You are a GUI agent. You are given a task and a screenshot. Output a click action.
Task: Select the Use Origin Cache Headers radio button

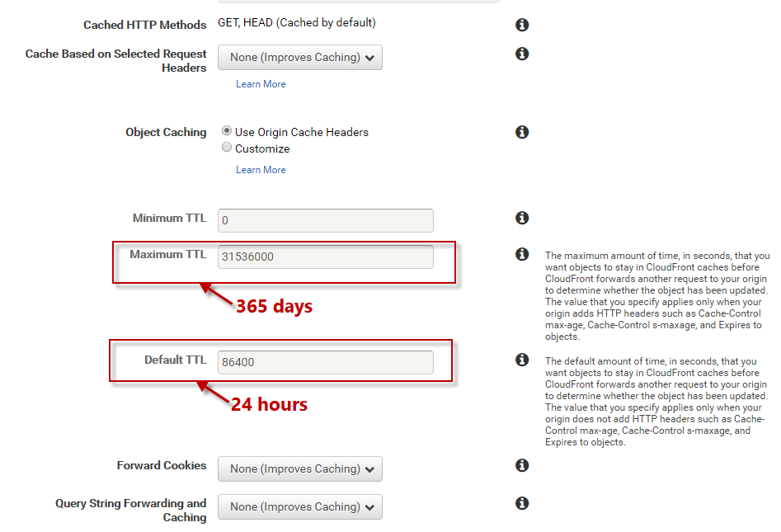pyautogui.click(x=227, y=131)
